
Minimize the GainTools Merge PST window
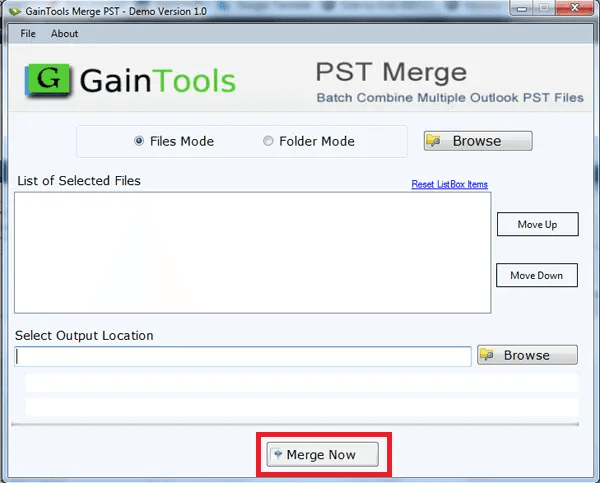522,8
